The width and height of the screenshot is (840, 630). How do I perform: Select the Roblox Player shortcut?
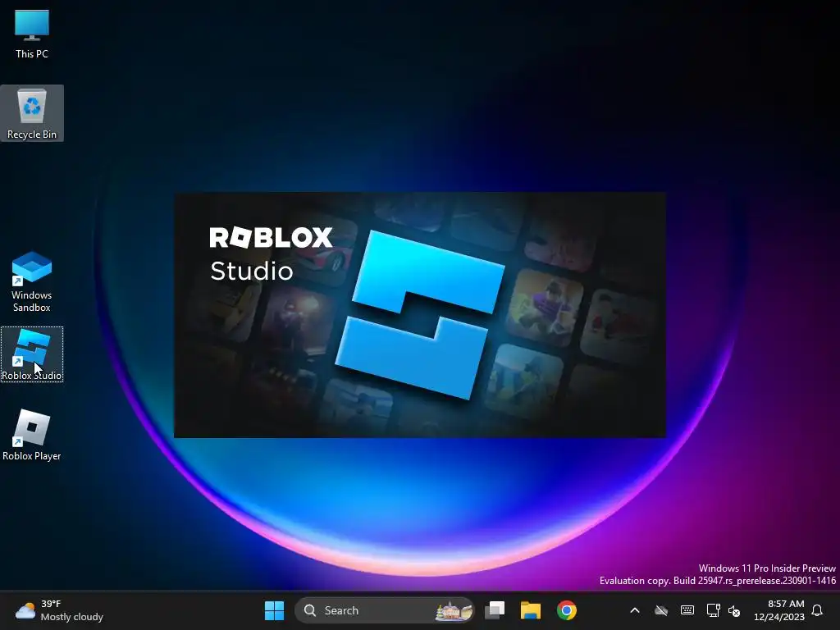32,435
